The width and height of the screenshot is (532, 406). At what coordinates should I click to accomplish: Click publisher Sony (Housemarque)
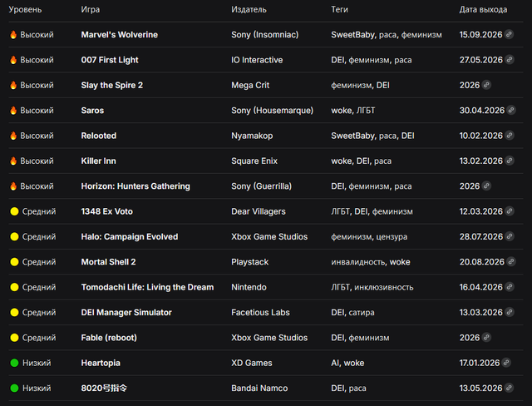click(272, 111)
